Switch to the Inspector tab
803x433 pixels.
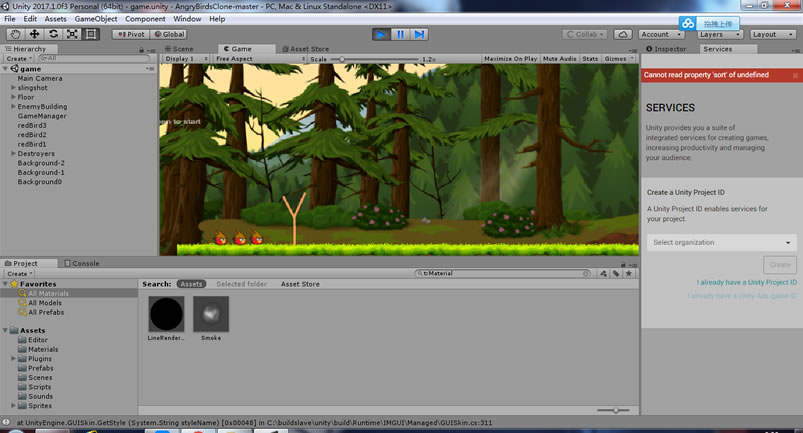[x=666, y=49]
